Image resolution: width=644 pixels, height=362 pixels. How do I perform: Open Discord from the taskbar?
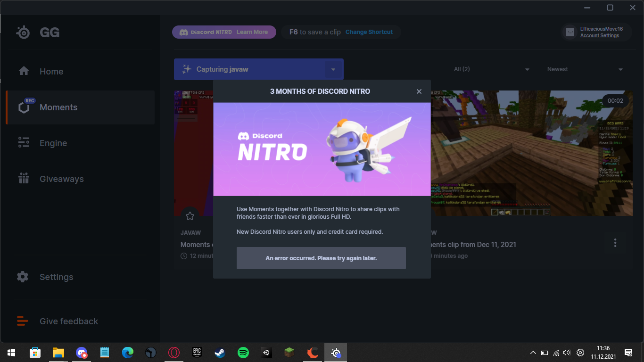[82, 353]
